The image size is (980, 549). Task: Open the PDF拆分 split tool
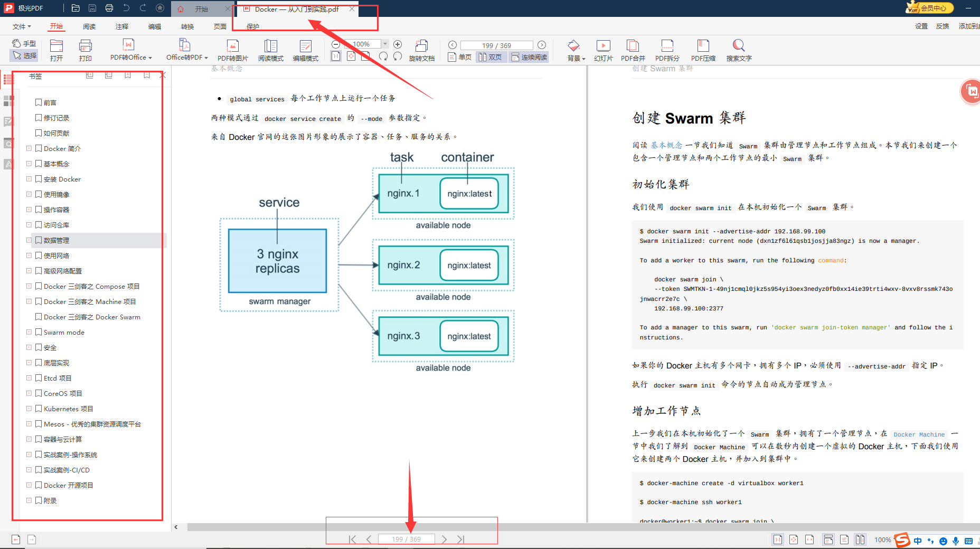tap(667, 51)
